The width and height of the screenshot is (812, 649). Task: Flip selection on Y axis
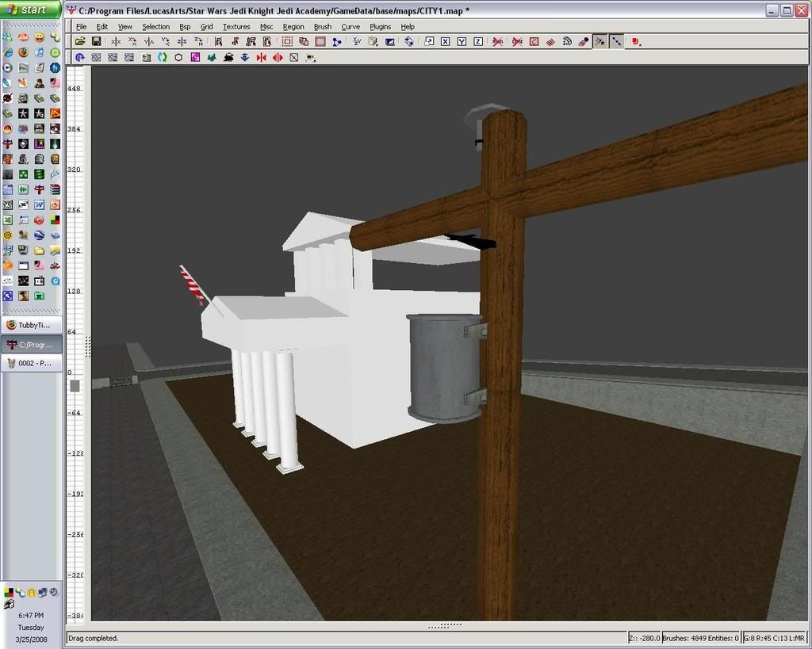pyautogui.click(x=149, y=41)
